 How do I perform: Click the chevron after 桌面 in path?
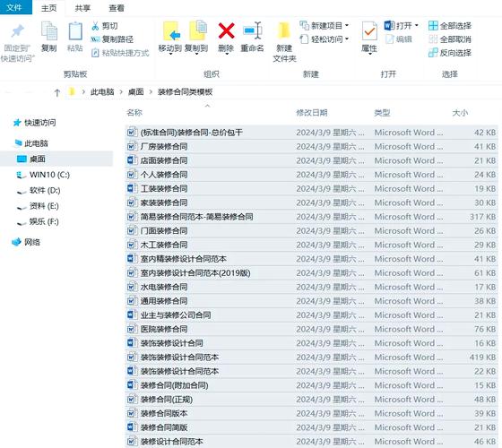[x=151, y=92]
